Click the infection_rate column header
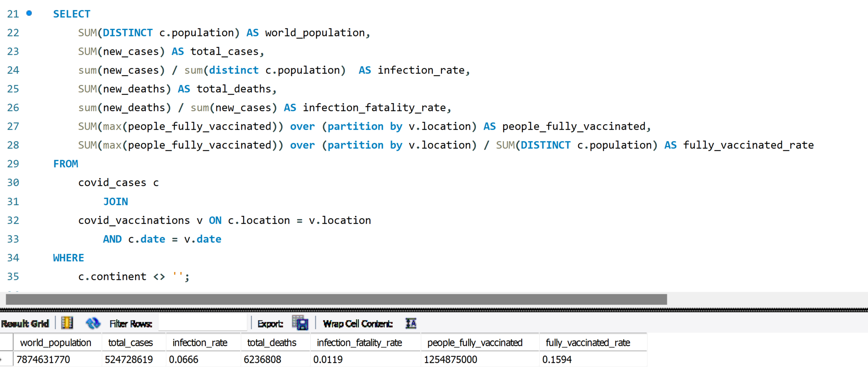 (x=200, y=342)
